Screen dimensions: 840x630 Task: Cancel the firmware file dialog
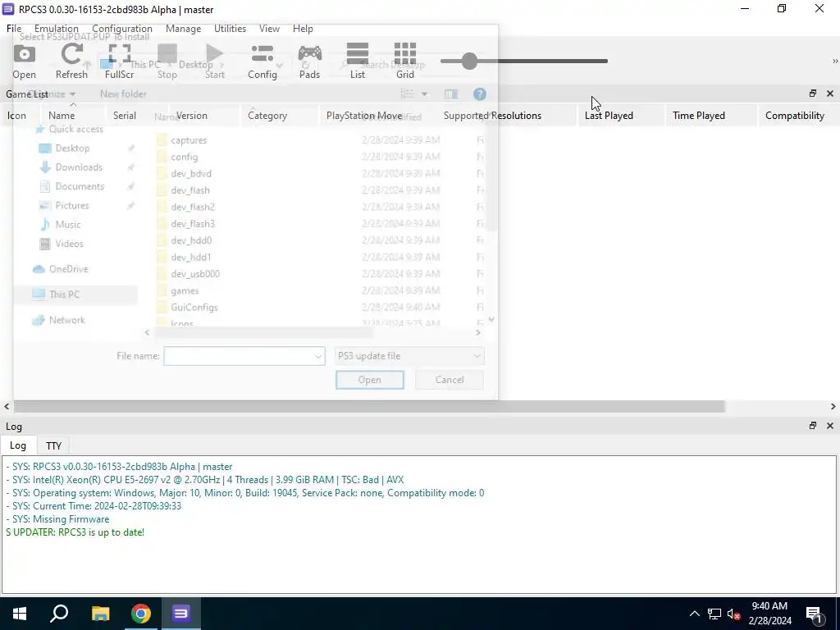[x=450, y=380]
